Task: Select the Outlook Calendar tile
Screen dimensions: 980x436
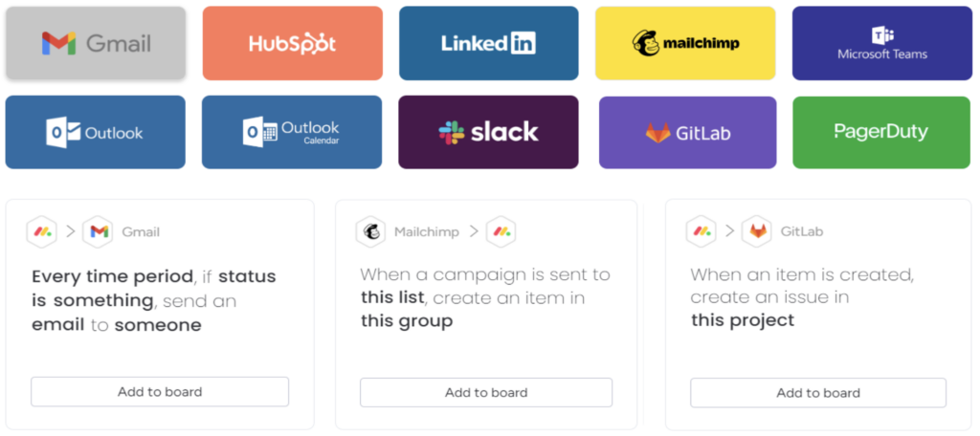Action: tap(292, 132)
